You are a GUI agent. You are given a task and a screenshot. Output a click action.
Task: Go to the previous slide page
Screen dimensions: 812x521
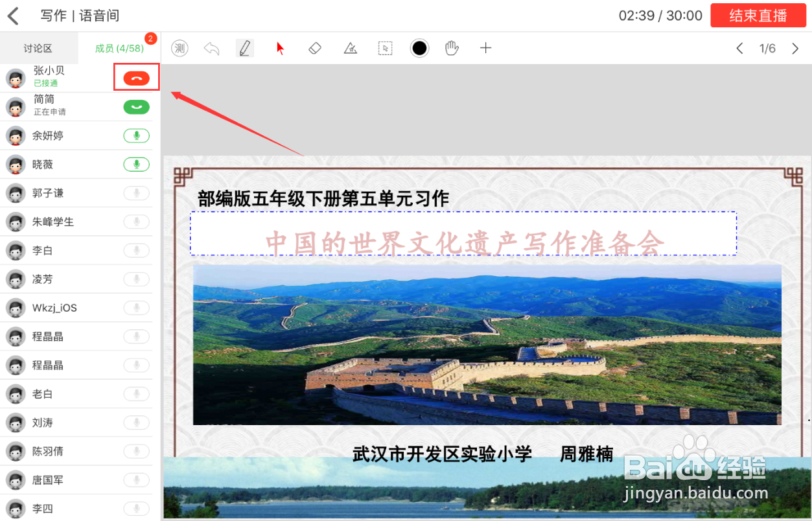[x=741, y=47]
